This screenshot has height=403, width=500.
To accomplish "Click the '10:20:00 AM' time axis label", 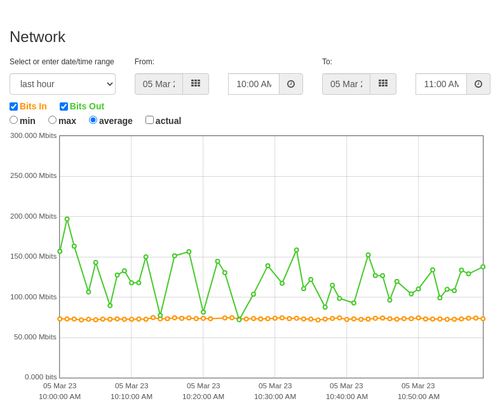I will point(203,397).
